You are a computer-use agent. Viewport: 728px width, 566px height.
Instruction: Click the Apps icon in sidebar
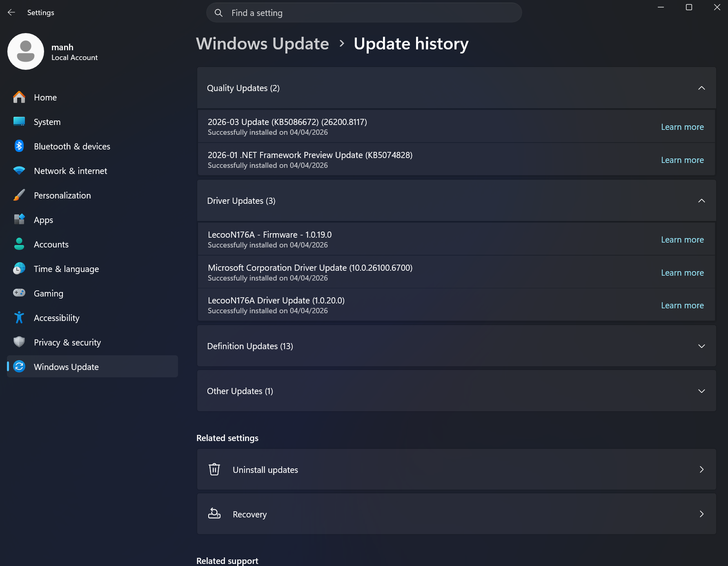point(19,220)
